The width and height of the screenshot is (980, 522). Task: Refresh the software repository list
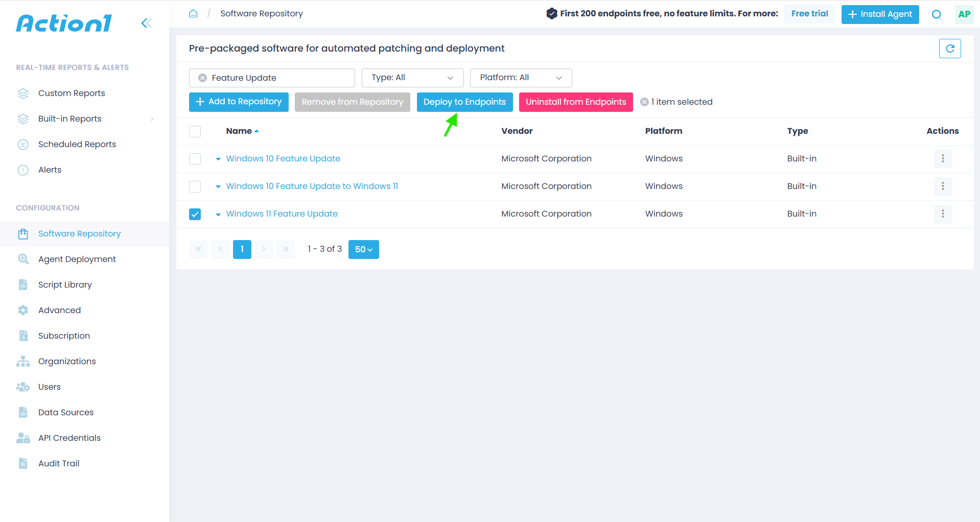point(950,49)
